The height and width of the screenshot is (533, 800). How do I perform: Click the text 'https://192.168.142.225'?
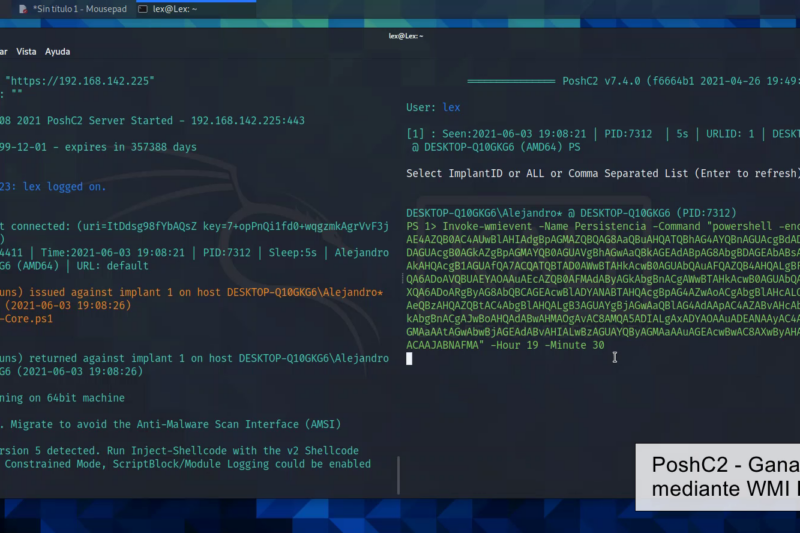coord(82,81)
